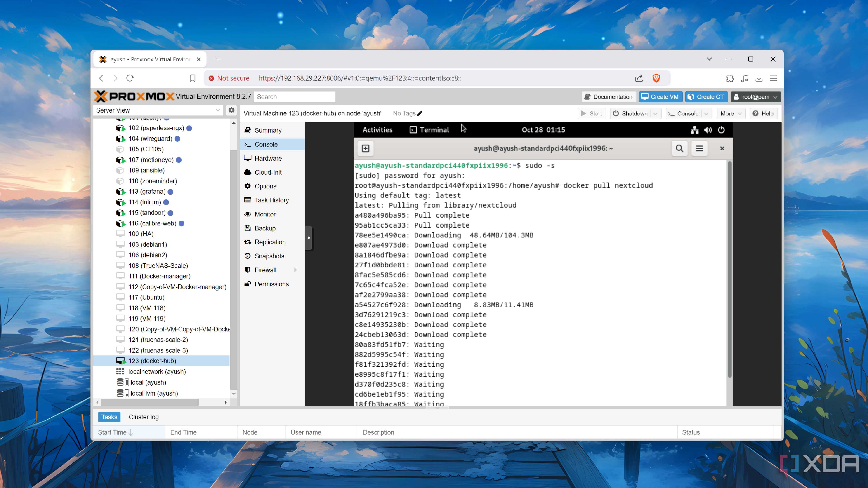Open Server View settings gear
This screenshot has height=488, width=868.
(231, 110)
